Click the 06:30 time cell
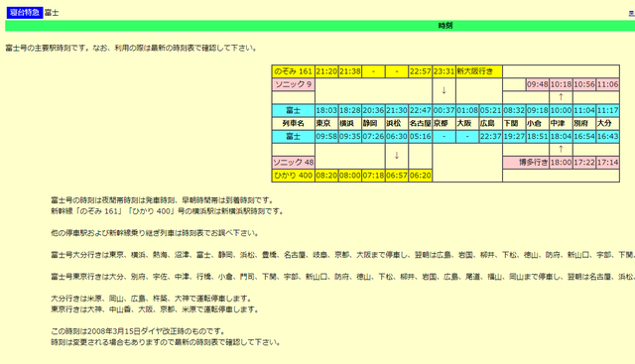 (397, 137)
